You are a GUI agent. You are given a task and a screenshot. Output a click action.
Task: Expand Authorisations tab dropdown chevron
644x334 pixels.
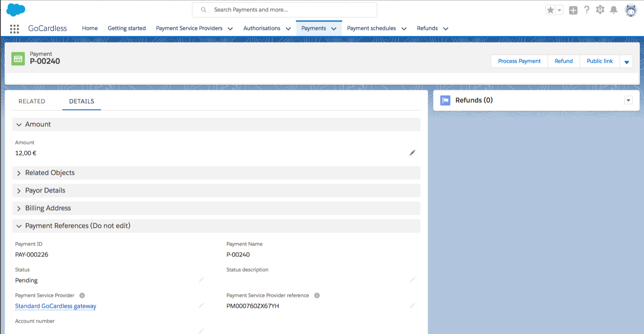pyautogui.click(x=288, y=29)
